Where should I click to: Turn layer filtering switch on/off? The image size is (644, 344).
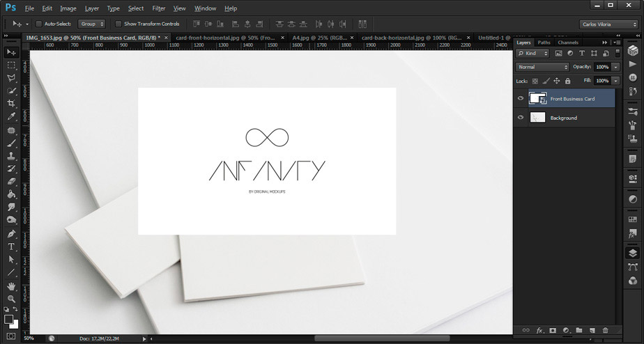618,53
